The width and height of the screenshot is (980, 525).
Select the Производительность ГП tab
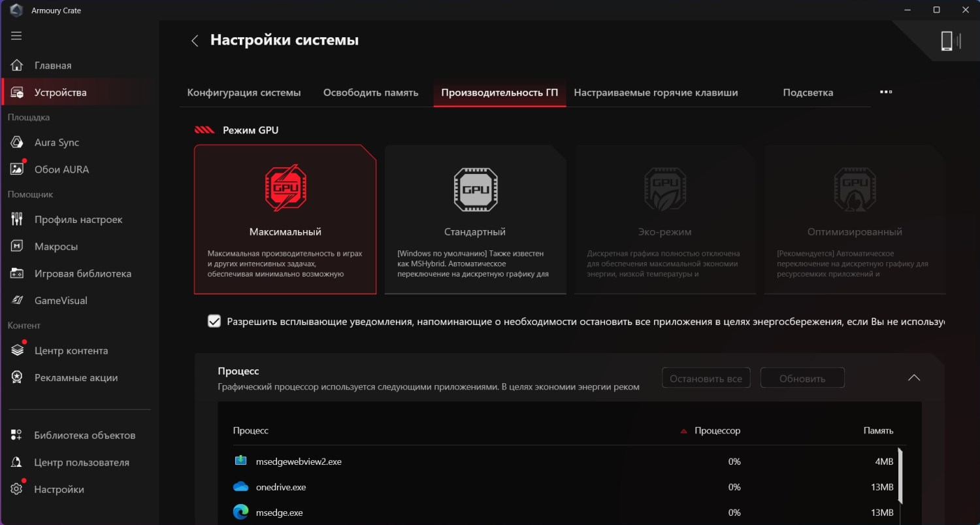pyautogui.click(x=500, y=93)
